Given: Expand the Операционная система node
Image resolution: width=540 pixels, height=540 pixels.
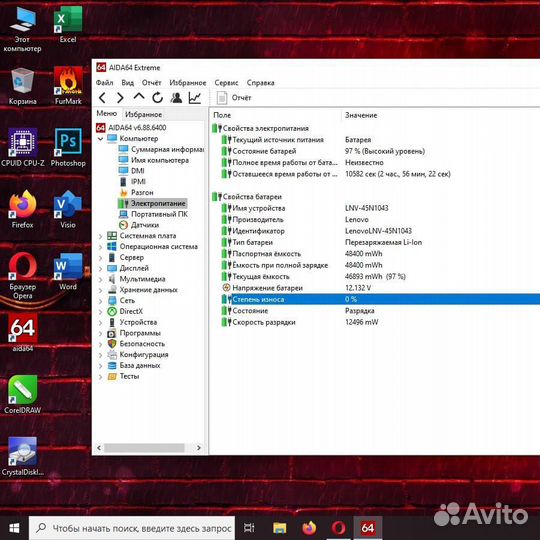Looking at the screenshot, I should (x=100, y=247).
